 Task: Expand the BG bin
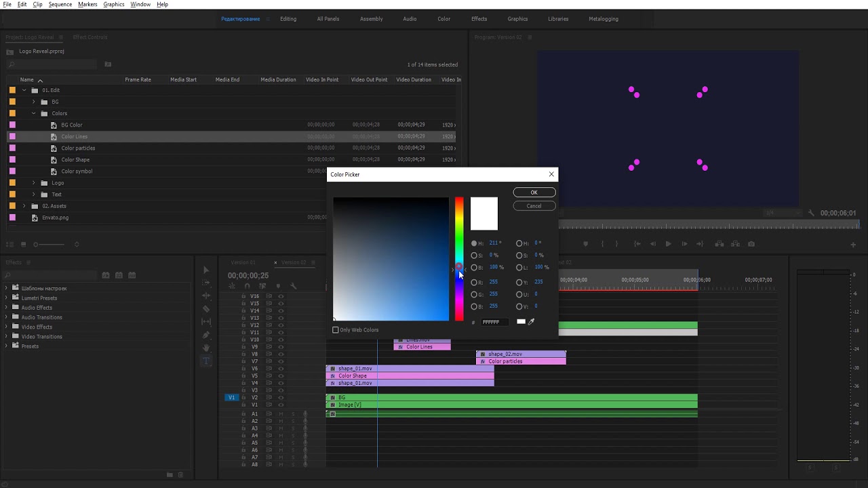coord(34,102)
